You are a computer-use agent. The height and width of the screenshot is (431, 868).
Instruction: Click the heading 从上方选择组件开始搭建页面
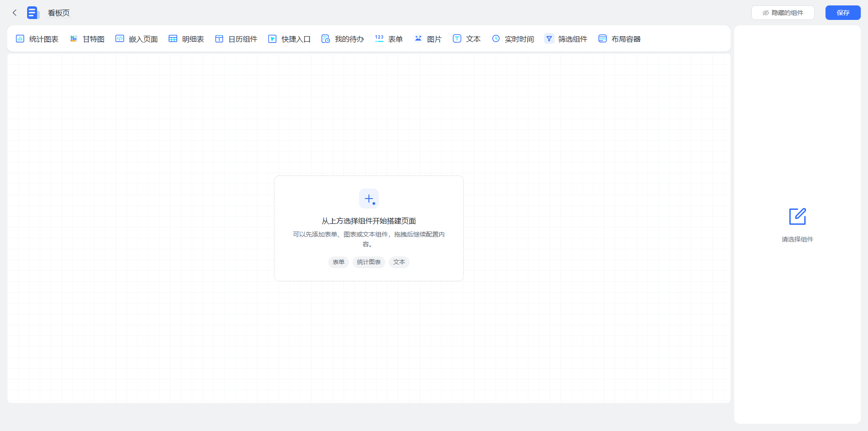369,221
